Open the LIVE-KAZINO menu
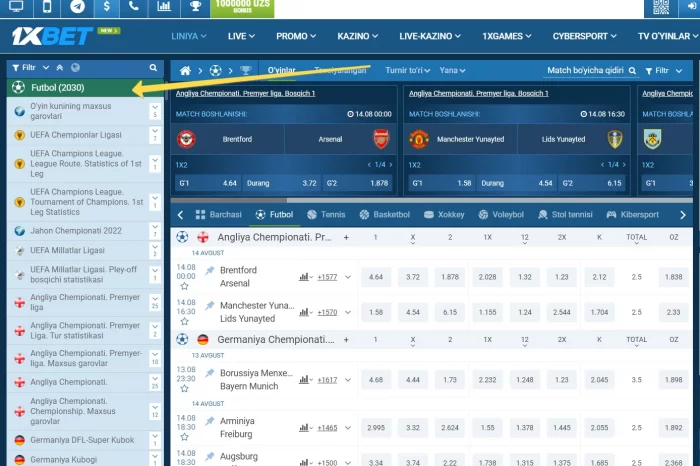 (429, 36)
